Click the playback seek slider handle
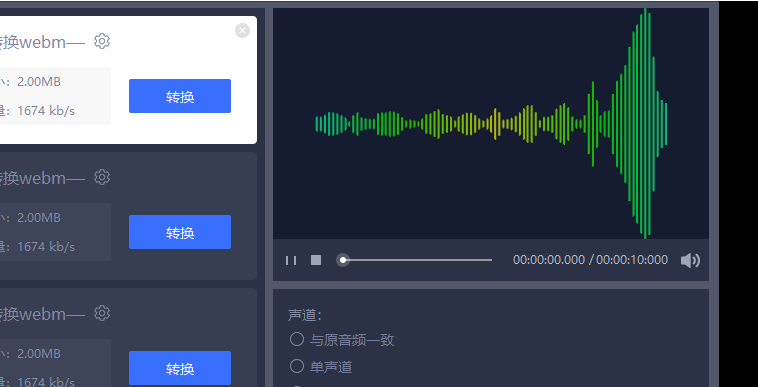Viewport: 758px width, 387px height. click(x=343, y=260)
